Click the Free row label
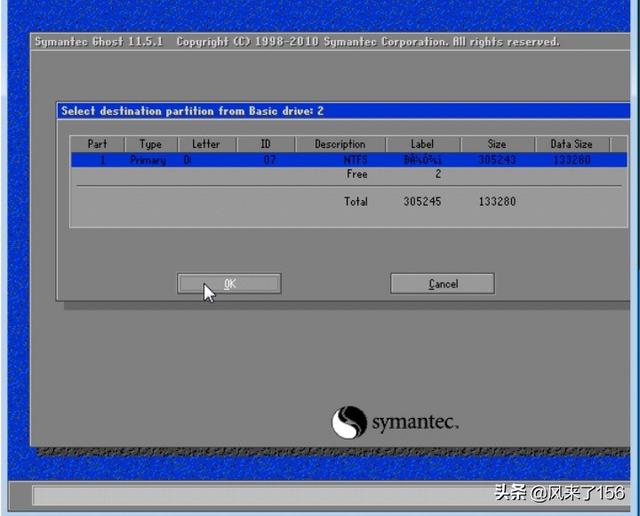The width and height of the screenshot is (640, 516). tap(357, 174)
